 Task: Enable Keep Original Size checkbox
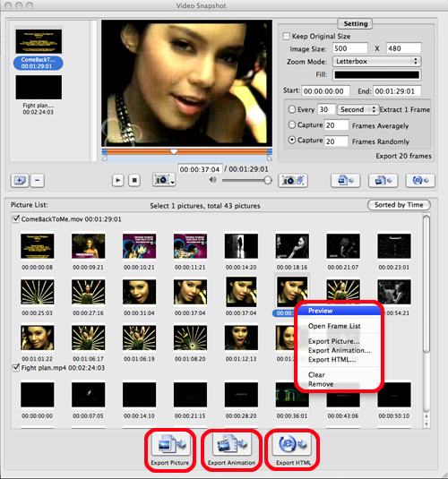click(x=286, y=36)
